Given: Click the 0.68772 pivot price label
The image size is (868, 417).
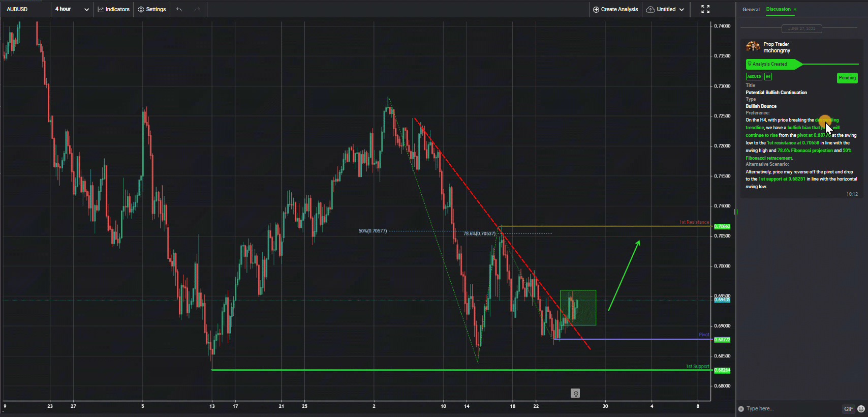Looking at the screenshot, I should click(722, 340).
